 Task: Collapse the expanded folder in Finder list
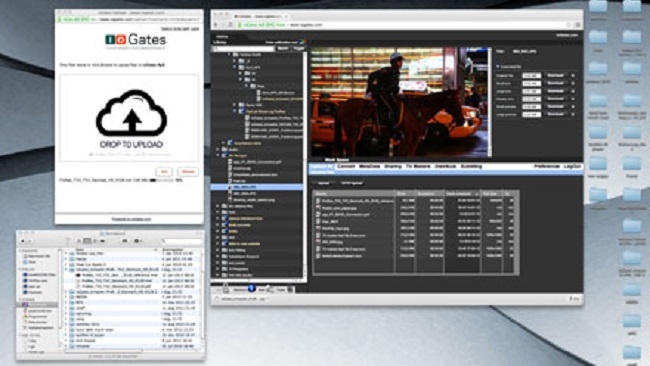pyautogui.click(x=66, y=269)
